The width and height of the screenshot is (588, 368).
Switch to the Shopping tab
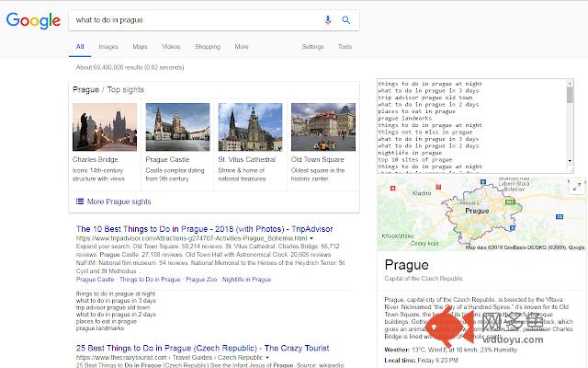208,47
